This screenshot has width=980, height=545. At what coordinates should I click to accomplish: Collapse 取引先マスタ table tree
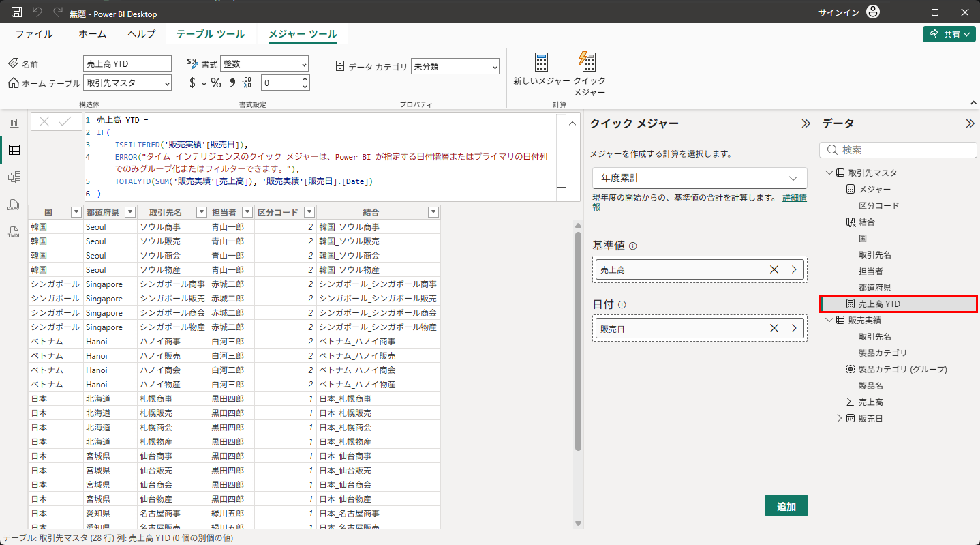pos(829,173)
